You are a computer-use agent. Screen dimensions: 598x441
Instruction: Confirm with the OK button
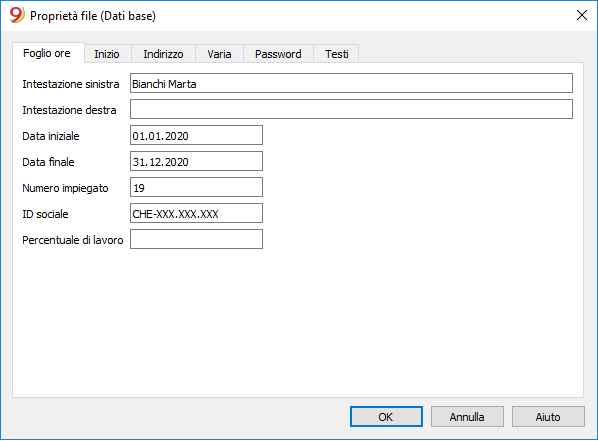(x=386, y=417)
